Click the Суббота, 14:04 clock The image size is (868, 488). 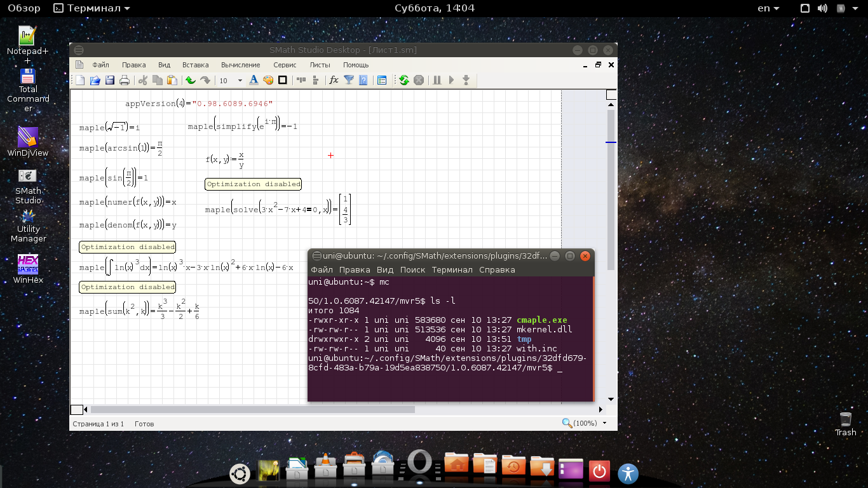pyautogui.click(x=434, y=8)
